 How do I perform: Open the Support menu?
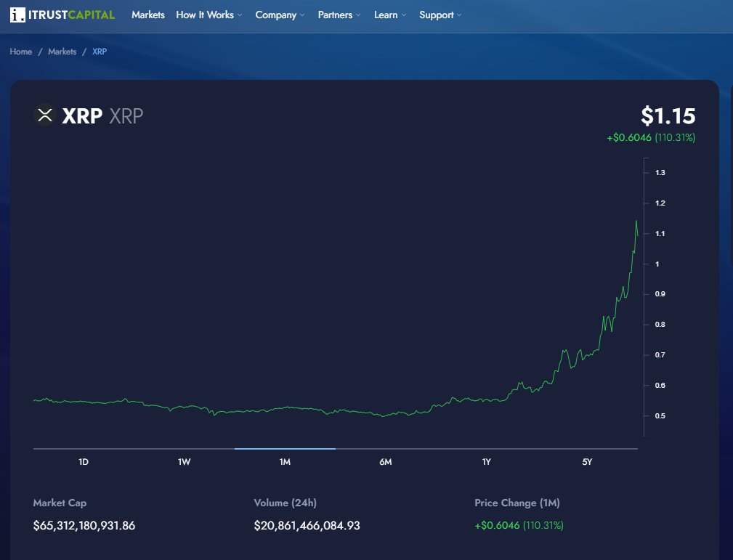tap(436, 15)
